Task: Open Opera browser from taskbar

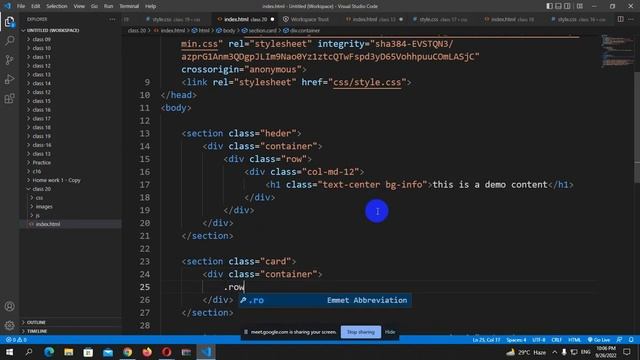Action: [x=167, y=352]
